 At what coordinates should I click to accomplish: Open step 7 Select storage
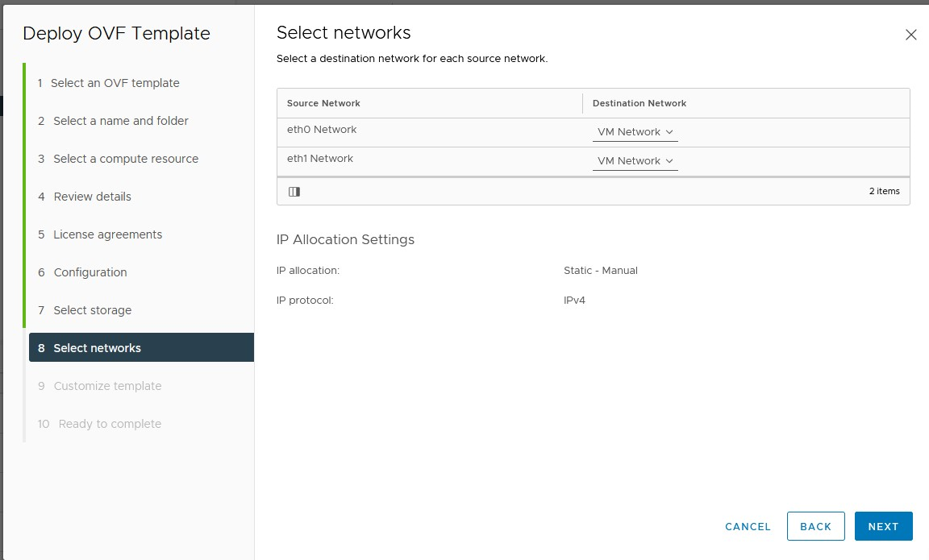point(91,310)
